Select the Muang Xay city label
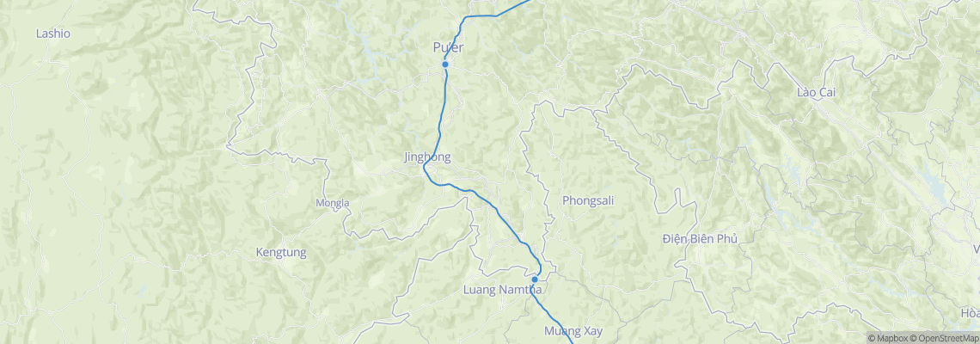Image resolution: width=980 pixels, height=344 pixels. 573,331
